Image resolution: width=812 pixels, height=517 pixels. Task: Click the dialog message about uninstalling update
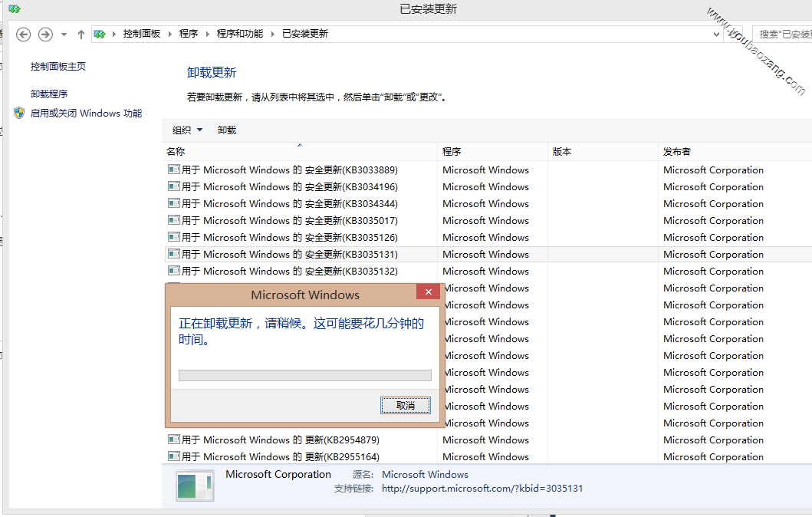coord(301,331)
